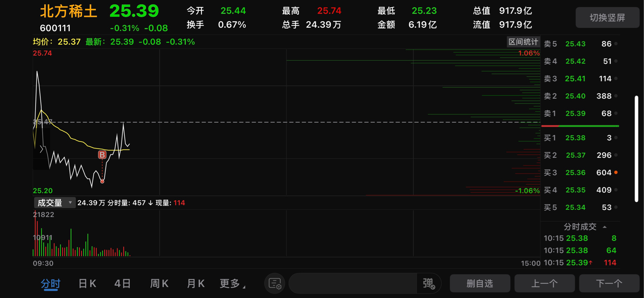Click the 换手 value 0.67%
The width and height of the screenshot is (644, 298).
point(232,25)
